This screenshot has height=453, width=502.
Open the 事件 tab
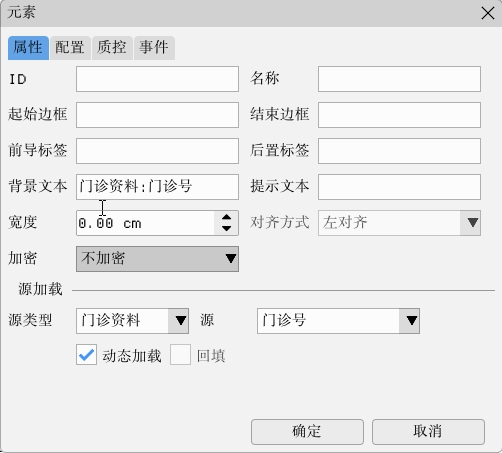coord(154,48)
